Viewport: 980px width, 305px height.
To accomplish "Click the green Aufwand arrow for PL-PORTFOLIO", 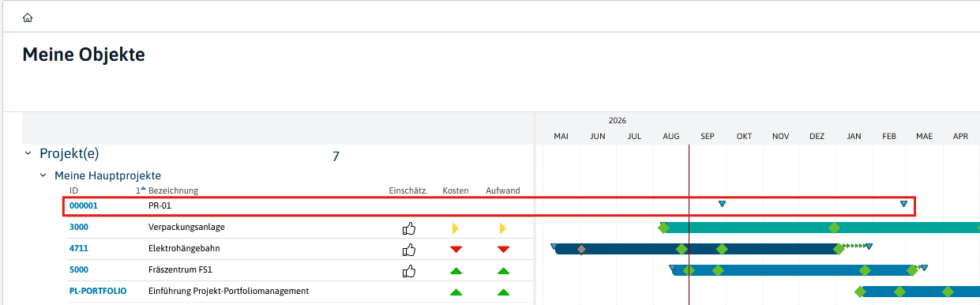I will (503, 292).
